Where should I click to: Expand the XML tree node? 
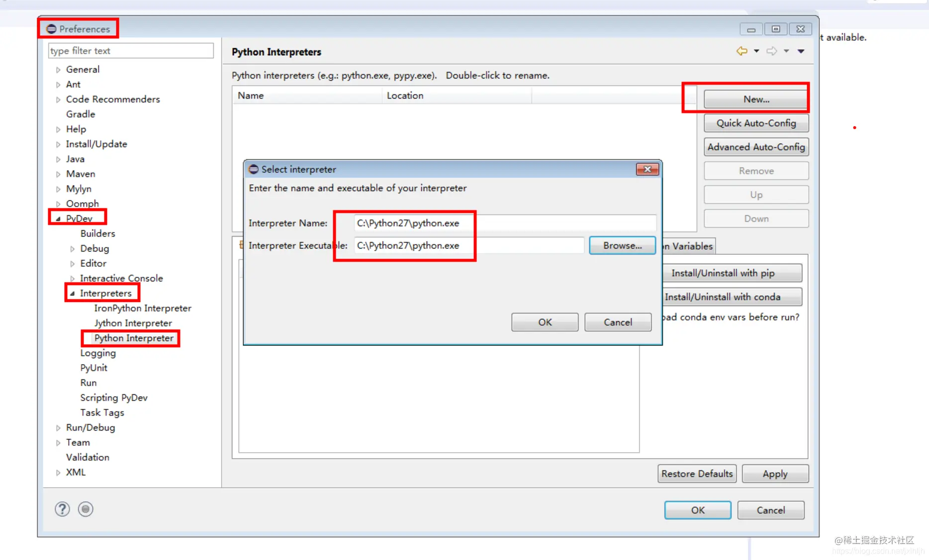[x=58, y=472]
